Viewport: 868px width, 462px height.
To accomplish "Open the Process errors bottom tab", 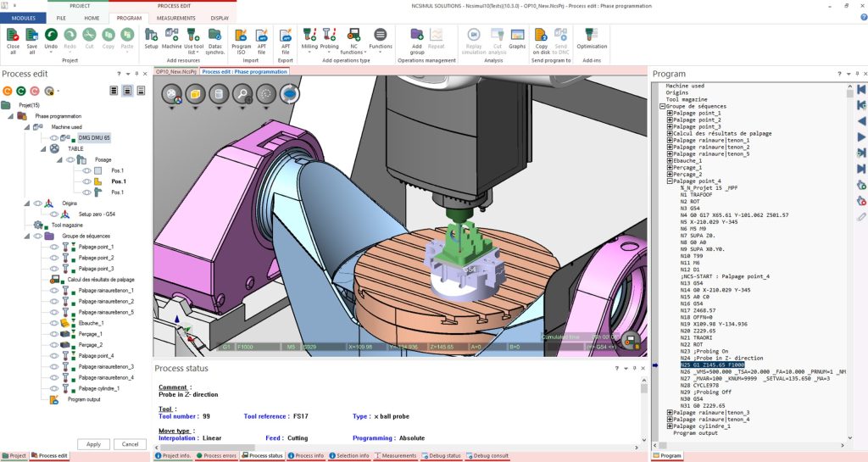I will pos(219,456).
